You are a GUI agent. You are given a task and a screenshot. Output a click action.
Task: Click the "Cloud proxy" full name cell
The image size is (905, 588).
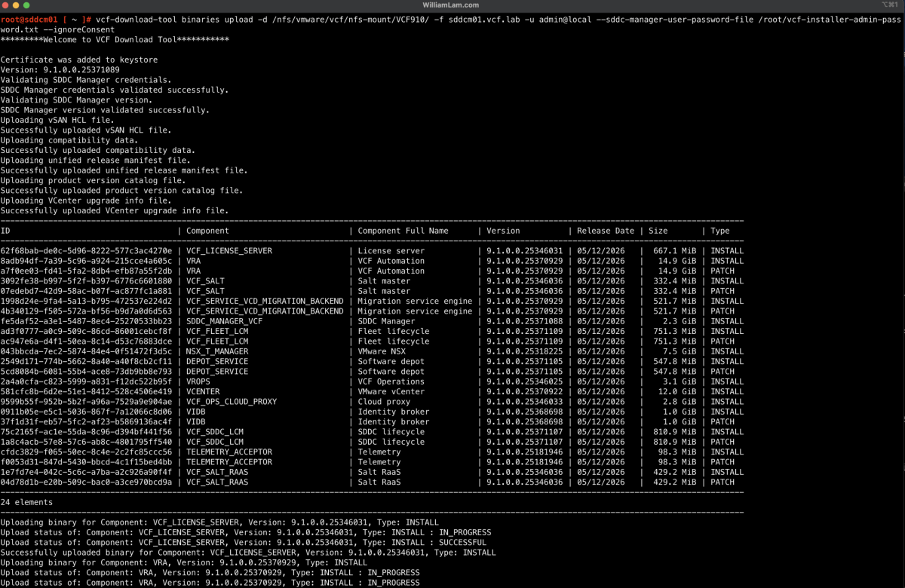384,402
